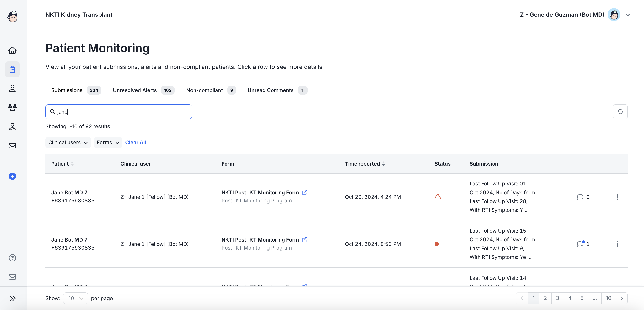The width and height of the screenshot is (644, 310).
Task: Open the single patient profile icon
Action: click(12, 88)
